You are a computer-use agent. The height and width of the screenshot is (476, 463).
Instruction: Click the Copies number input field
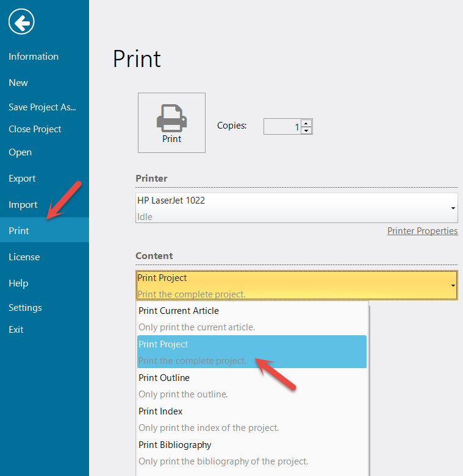[282, 127]
